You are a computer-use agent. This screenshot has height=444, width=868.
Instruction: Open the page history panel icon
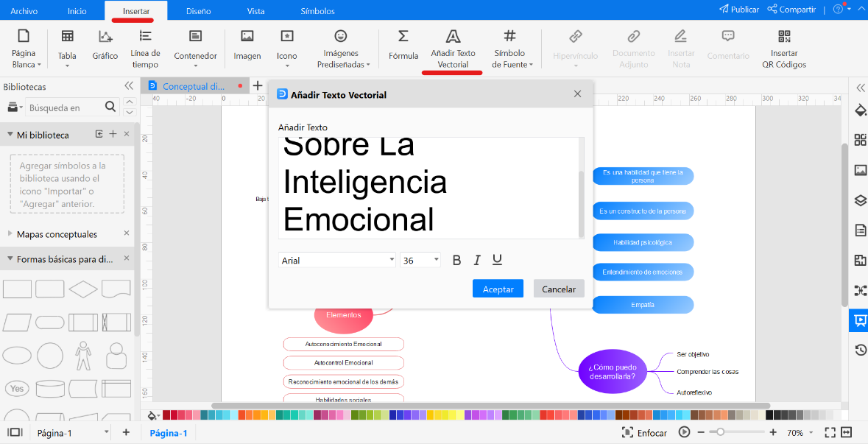[x=860, y=350]
